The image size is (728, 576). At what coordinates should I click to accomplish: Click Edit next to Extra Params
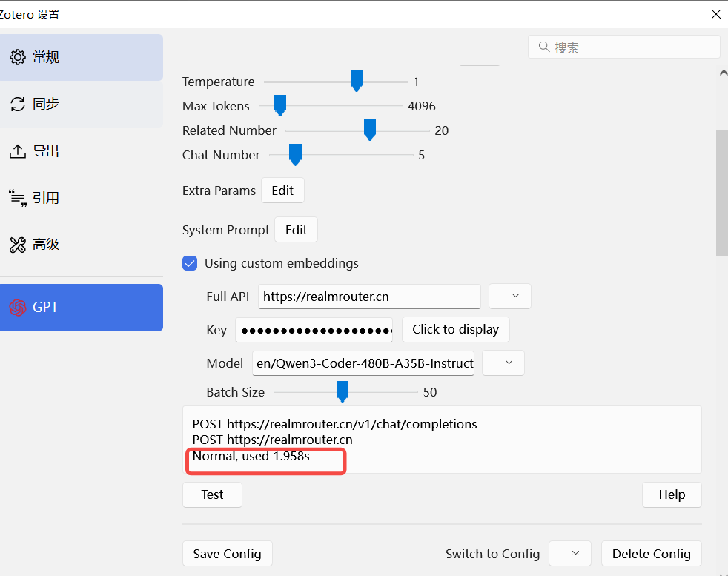click(282, 191)
